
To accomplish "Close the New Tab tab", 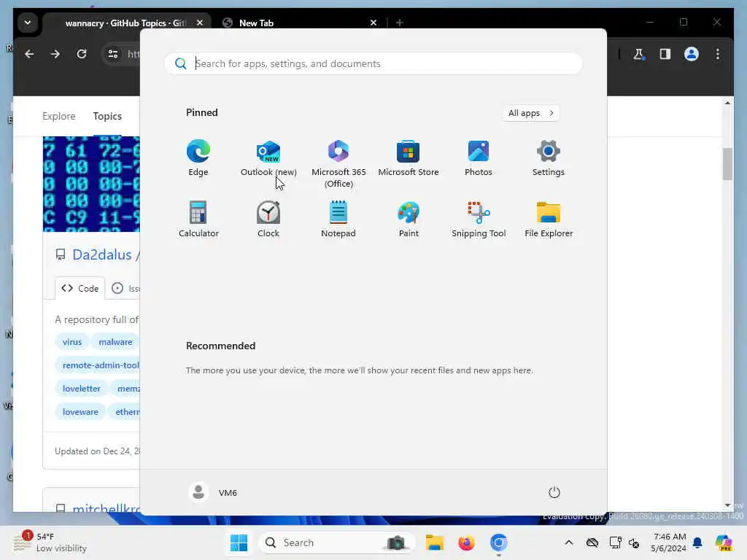I will point(373,23).
